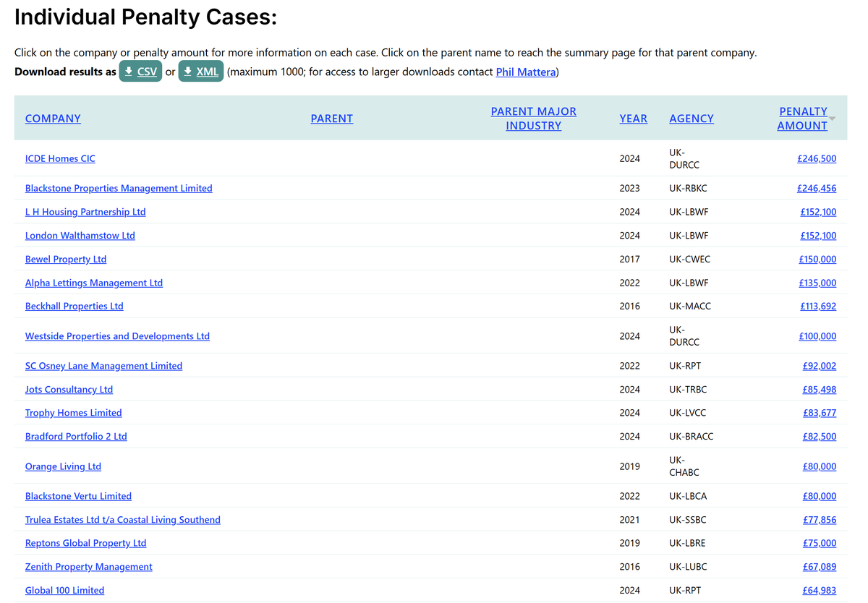868x603 pixels.
Task: Open London Walthamstow Ltd case
Action: [80, 236]
